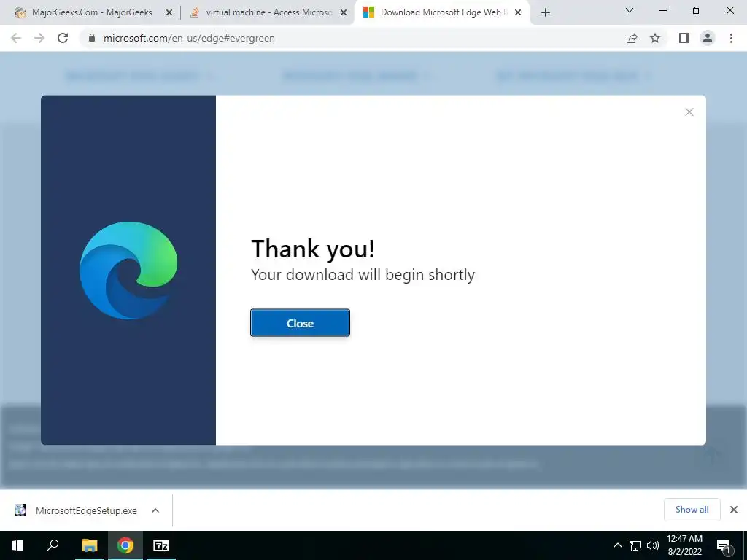View site security lock information

tap(92, 38)
